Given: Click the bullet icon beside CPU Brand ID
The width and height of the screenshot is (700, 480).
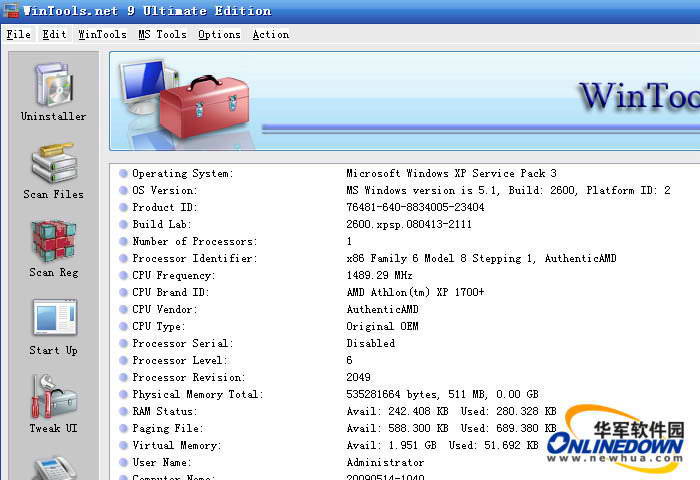Looking at the screenshot, I should (123, 292).
